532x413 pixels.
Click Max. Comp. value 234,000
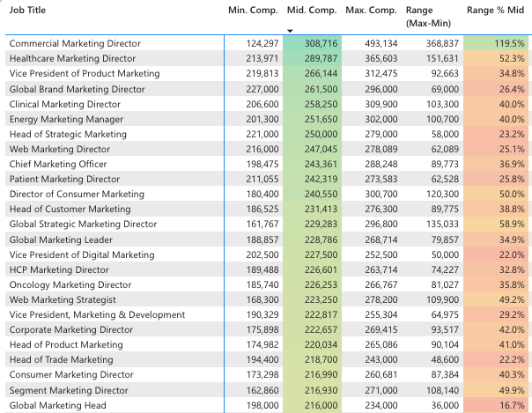pos(381,405)
